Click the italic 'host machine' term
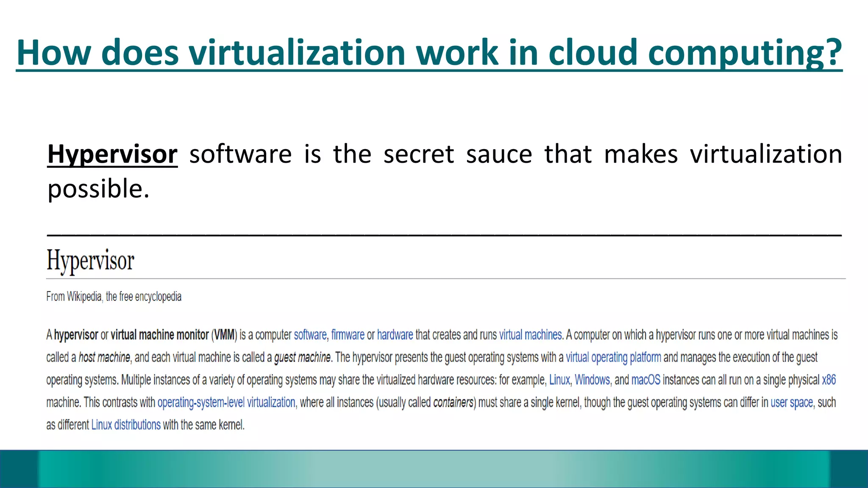The width and height of the screenshot is (868, 488). [x=104, y=357]
